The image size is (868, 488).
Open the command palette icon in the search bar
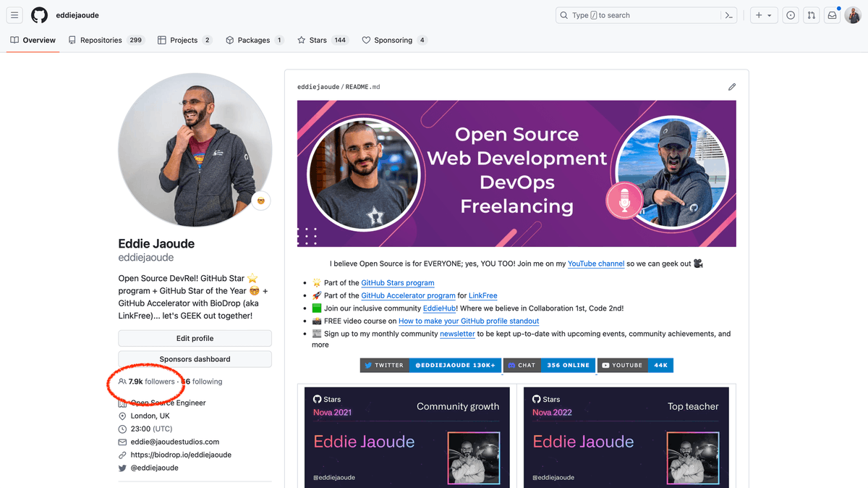tap(729, 14)
